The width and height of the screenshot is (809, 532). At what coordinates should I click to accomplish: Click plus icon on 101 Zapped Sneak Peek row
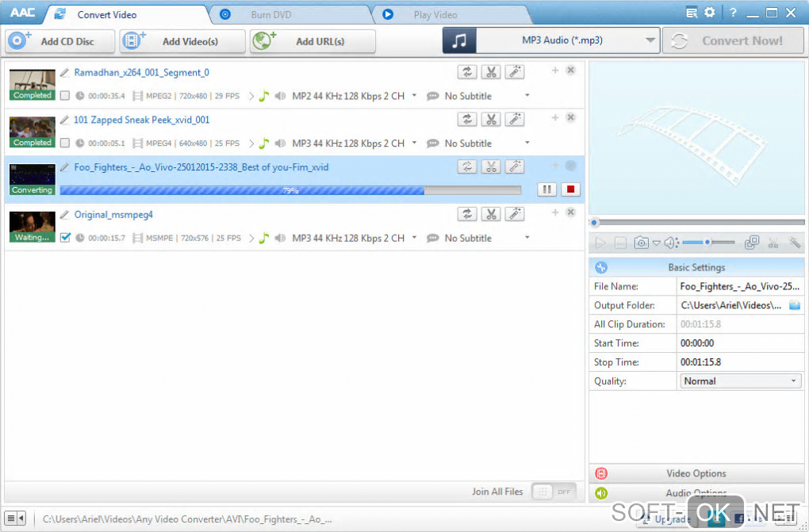(555, 117)
